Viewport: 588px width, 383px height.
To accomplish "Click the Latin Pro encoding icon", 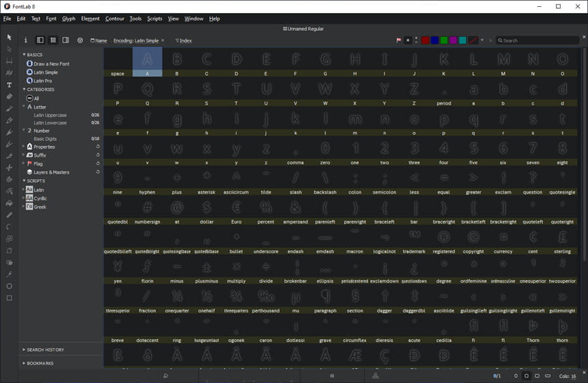I will coord(29,81).
